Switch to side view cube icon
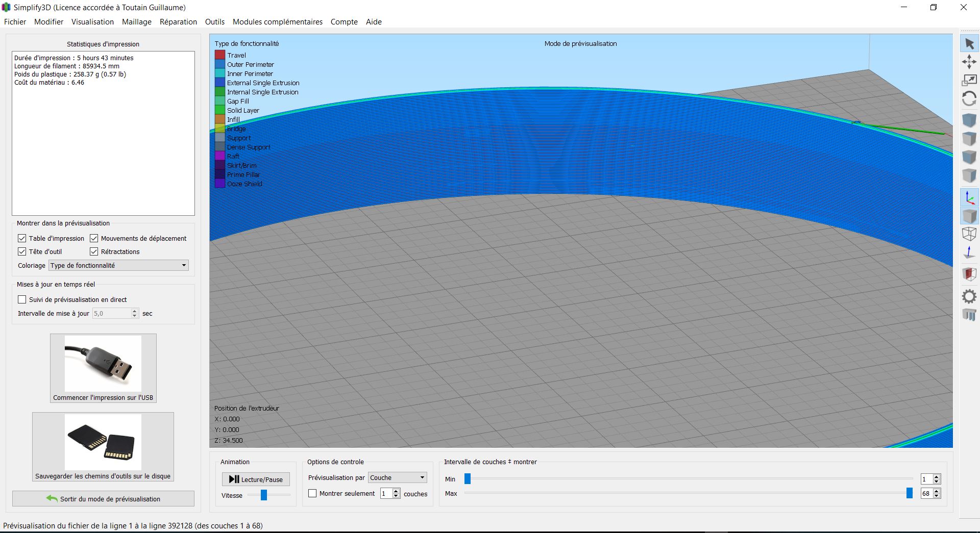The height and width of the screenshot is (533, 980). pos(969,175)
